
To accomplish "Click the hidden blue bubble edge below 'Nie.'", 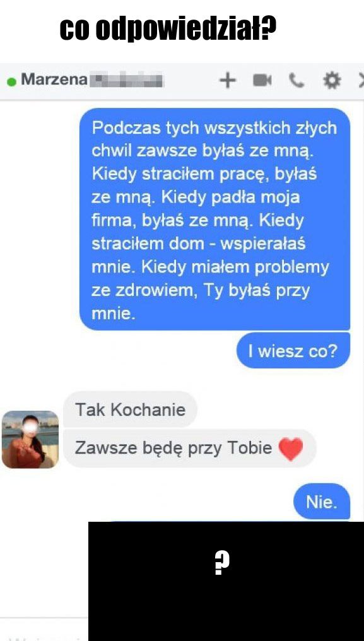I will click(229, 521).
